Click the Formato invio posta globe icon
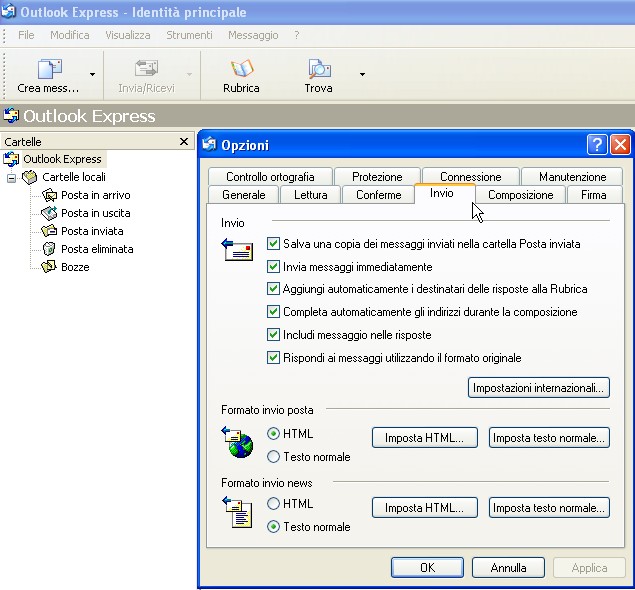The width and height of the screenshot is (635, 590). coord(237,442)
